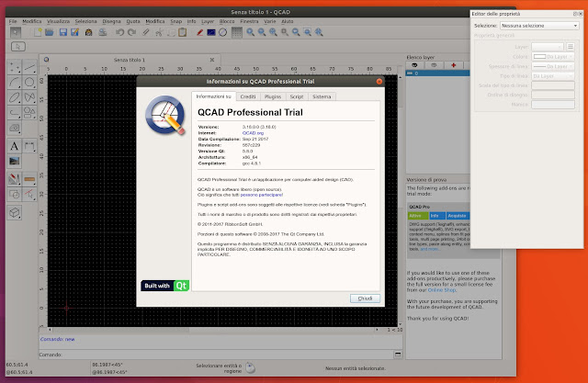The image size is (588, 383).
Task: Select the Line drawing tool
Action: [29, 67]
